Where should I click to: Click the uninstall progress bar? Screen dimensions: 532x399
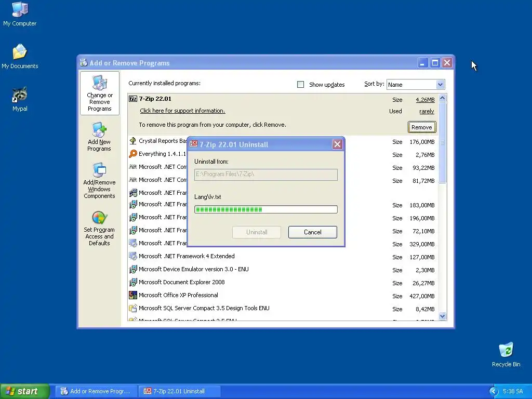(x=265, y=209)
